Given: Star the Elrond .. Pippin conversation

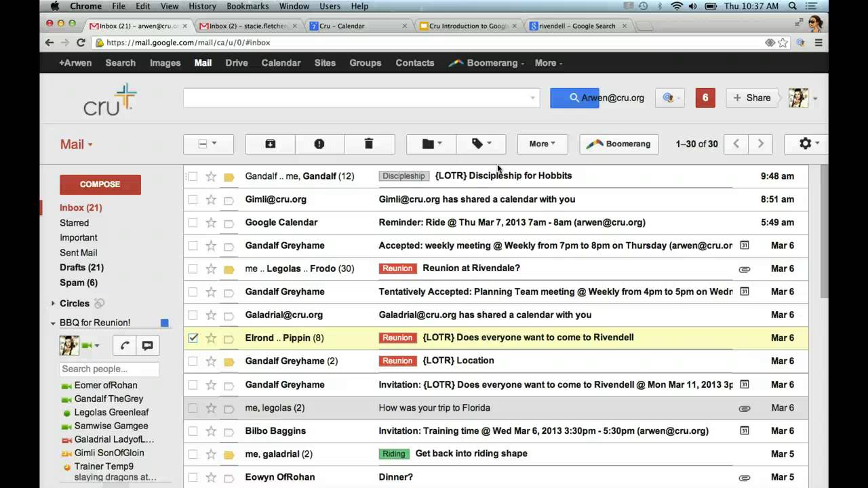Looking at the screenshot, I should [x=211, y=338].
